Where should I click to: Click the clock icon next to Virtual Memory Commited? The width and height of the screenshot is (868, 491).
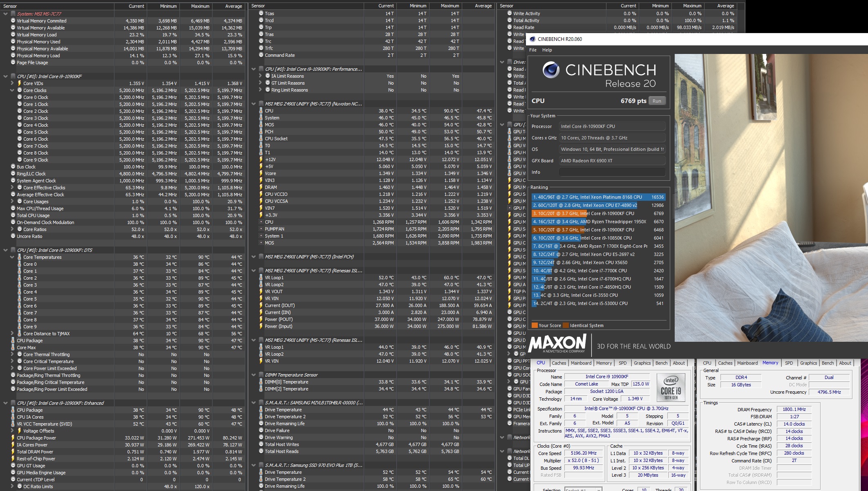13,21
